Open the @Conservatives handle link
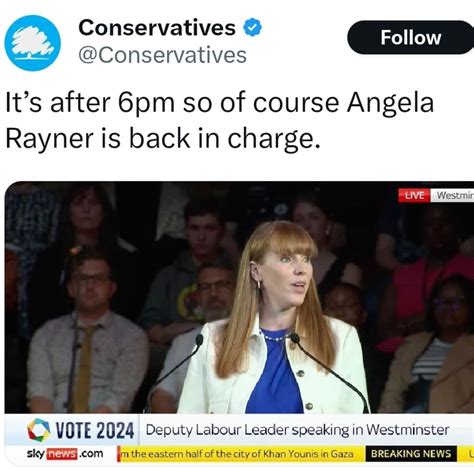Viewport: 474px width, 474px height. pyautogui.click(x=162, y=55)
